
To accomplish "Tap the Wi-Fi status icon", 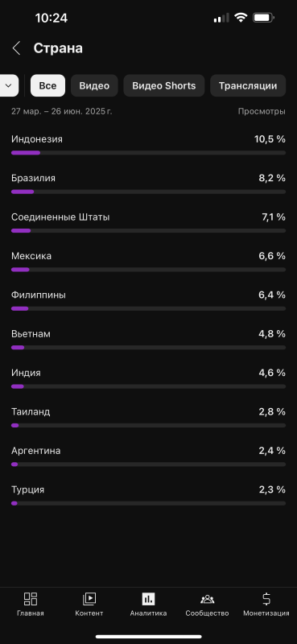I will (241, 18).
